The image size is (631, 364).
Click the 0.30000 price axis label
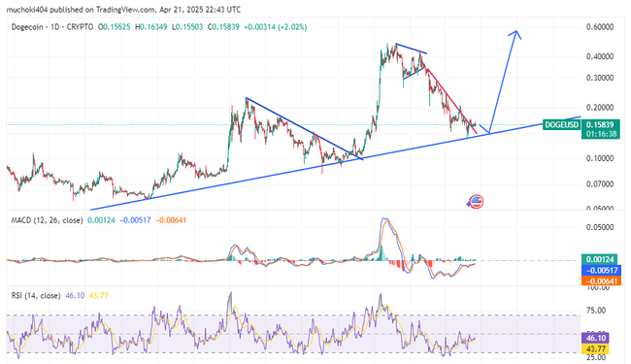coord(600,78)
